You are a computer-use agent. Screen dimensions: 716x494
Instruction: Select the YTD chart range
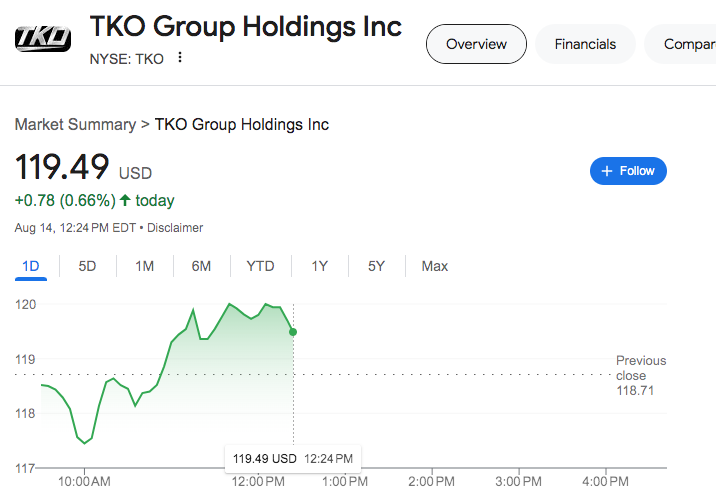[x=260, y=266]
